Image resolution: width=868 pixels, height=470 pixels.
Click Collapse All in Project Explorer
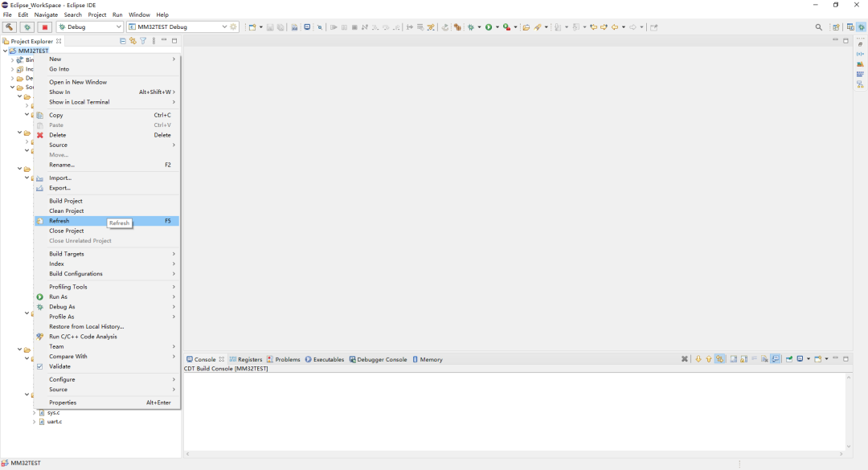point(123,41)
